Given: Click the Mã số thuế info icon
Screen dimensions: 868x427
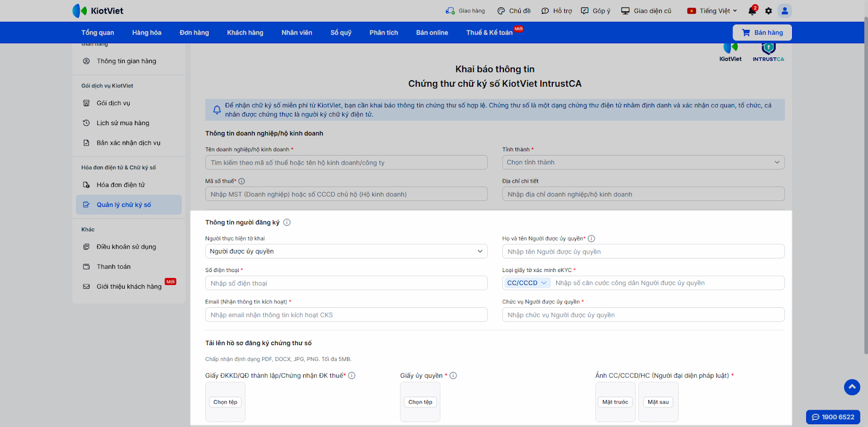Looking at the screenshot, I should point(242,181).
